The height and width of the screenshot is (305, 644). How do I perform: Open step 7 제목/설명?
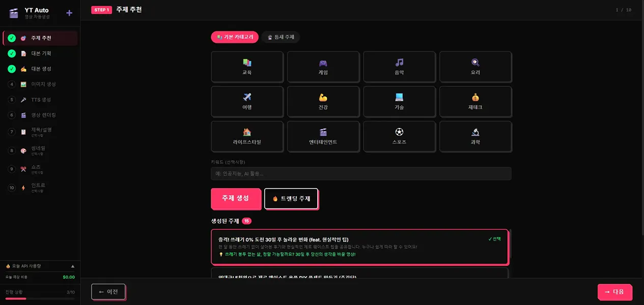40,132
